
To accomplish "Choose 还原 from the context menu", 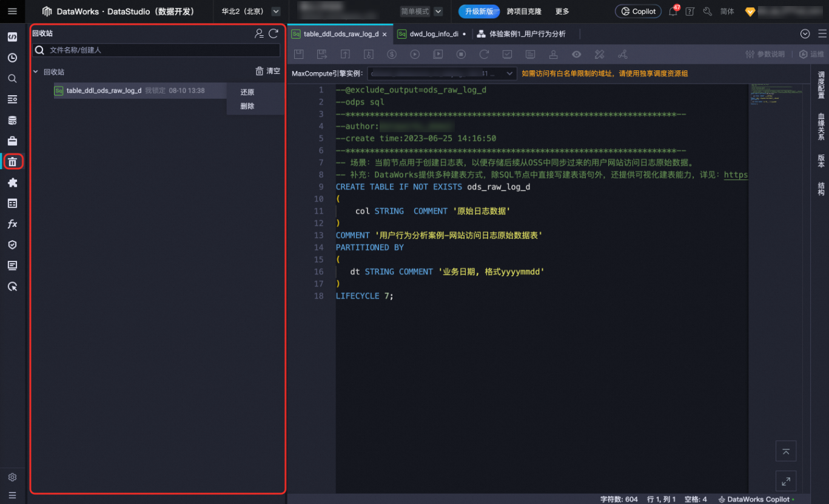I will 247,92.
